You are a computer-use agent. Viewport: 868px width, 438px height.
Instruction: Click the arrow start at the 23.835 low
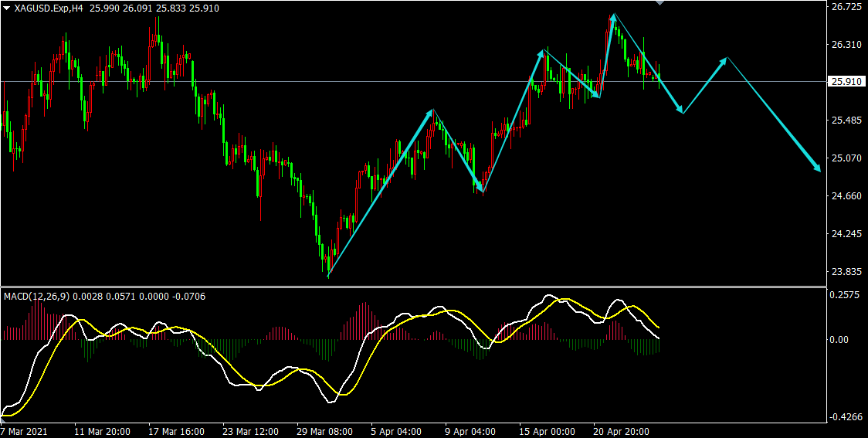point(328,276)
